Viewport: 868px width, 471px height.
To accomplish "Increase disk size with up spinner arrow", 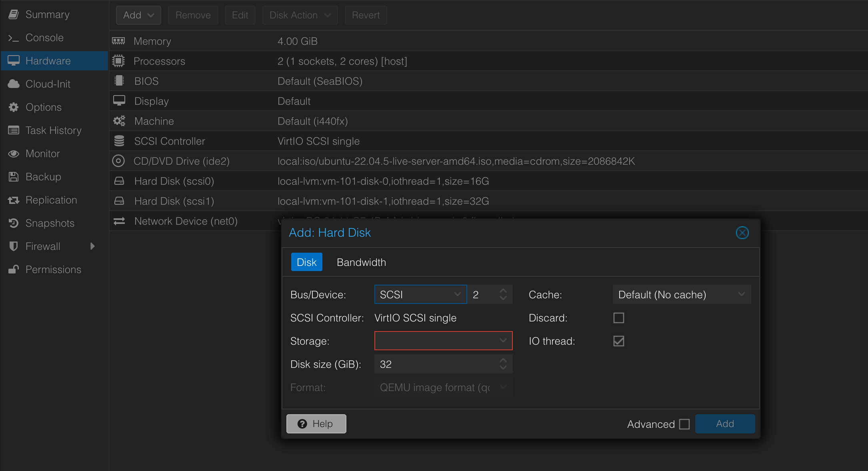I will [x=503, y=360].
